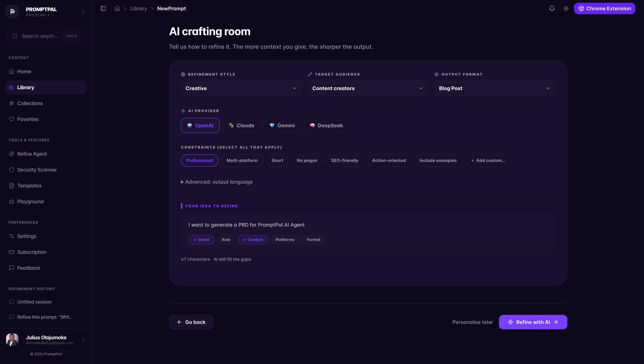Toggle light/dark theme sun icon

[566, 8]
